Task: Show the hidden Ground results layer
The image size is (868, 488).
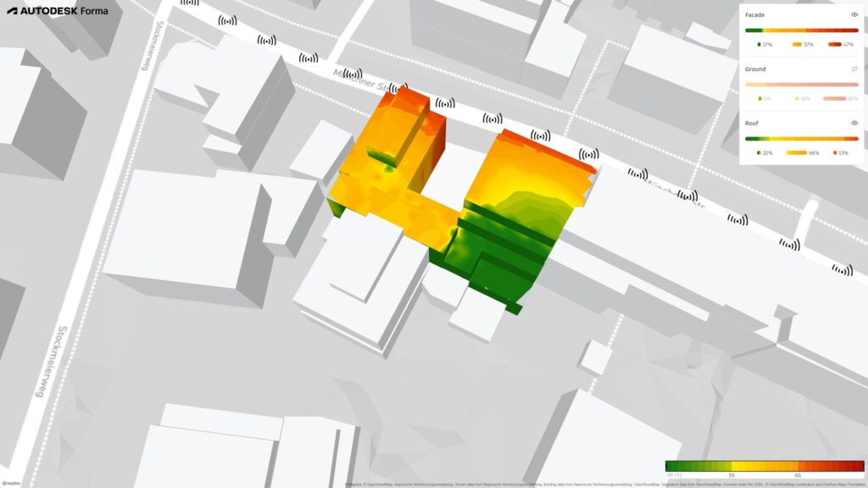Action: (x=854, y=69)
